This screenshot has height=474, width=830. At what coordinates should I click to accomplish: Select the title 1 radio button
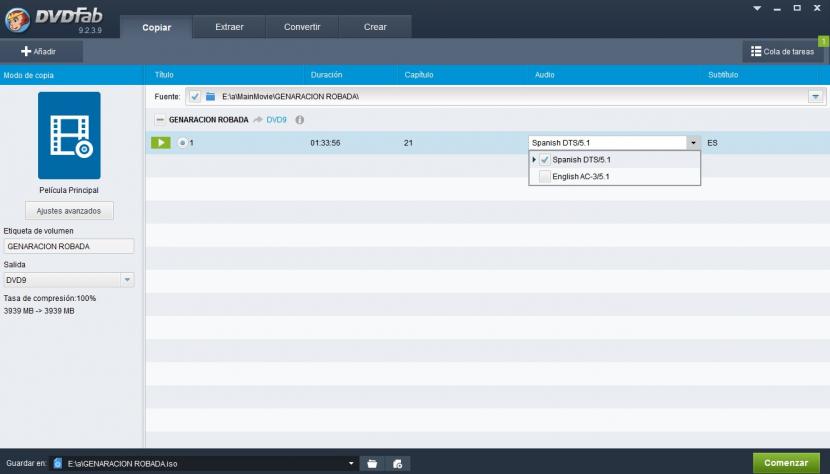tap(182, 143)
